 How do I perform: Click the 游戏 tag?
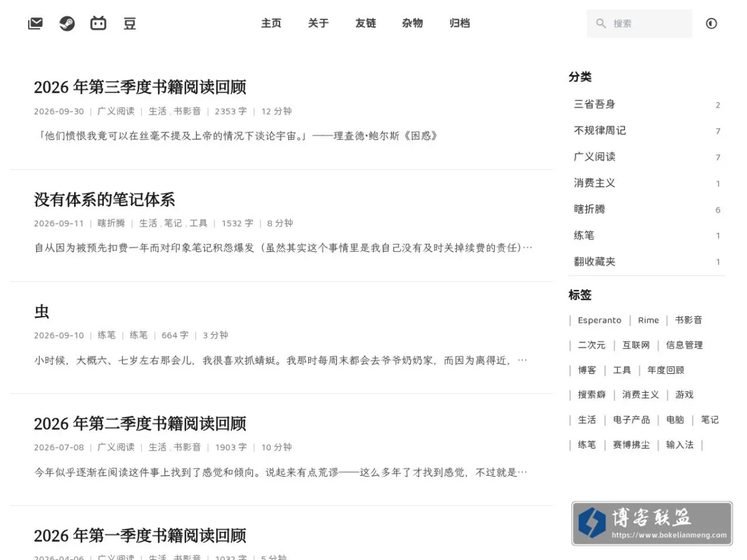(684, 395)
